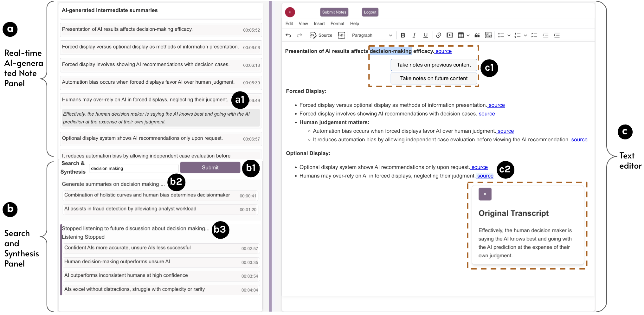The height and width of the screenshot is (315, 644).
Task: Click the HTML embed icon
Action: pos(488,35)
